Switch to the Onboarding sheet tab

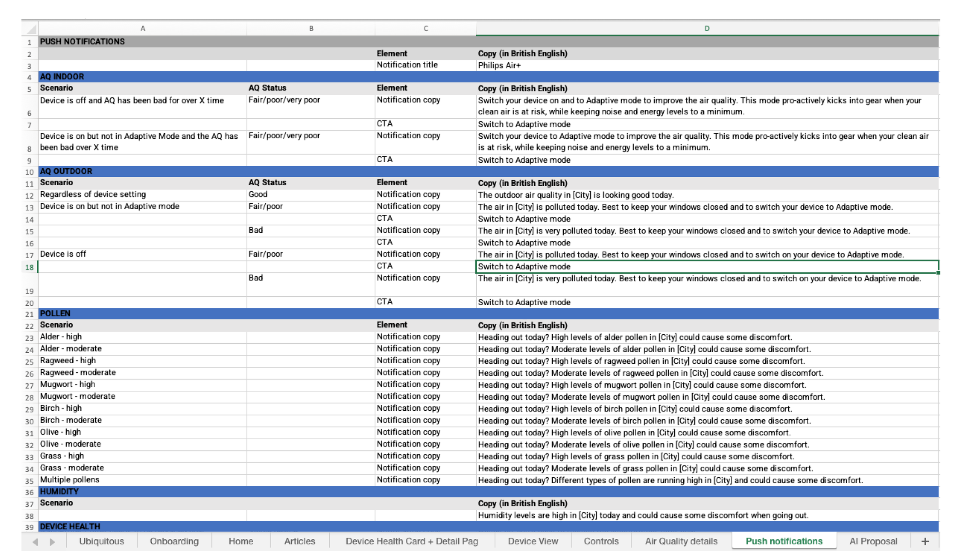tap(174, 541)
